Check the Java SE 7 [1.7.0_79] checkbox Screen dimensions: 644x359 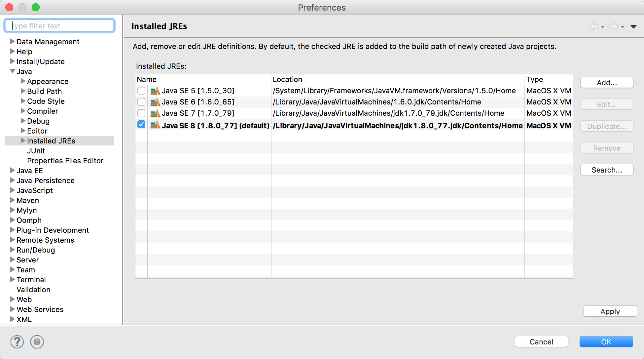[141, 113]
